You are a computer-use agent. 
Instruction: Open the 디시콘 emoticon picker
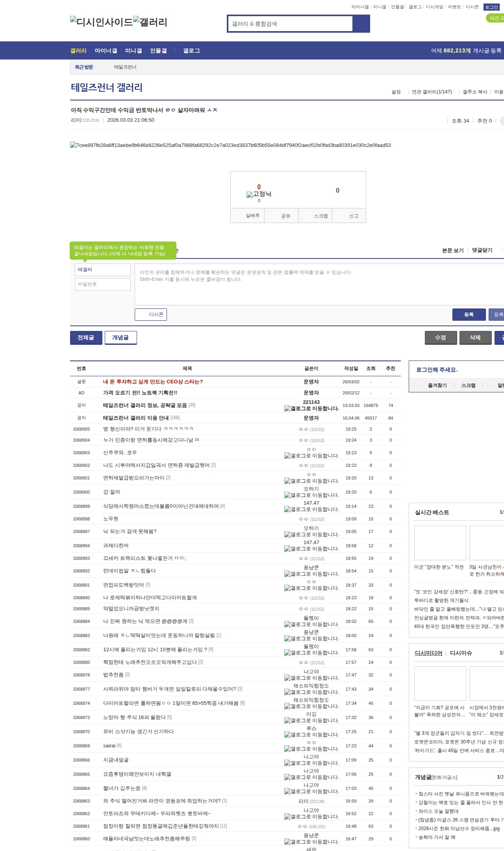[151, 314]
